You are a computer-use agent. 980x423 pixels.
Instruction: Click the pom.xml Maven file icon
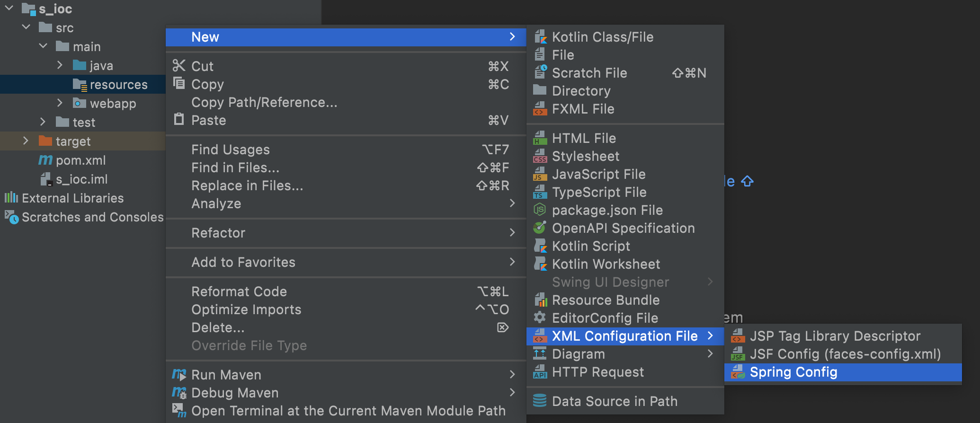(x=45, y=160)
